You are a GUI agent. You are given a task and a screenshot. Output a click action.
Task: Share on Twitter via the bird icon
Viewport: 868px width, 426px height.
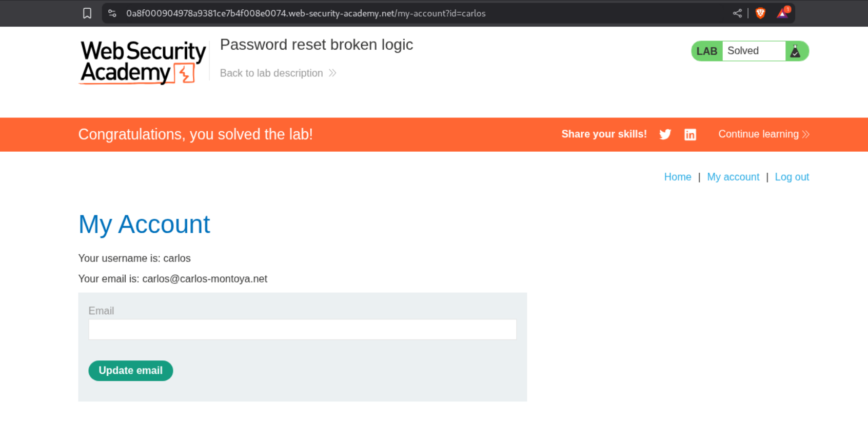(665, 134)
